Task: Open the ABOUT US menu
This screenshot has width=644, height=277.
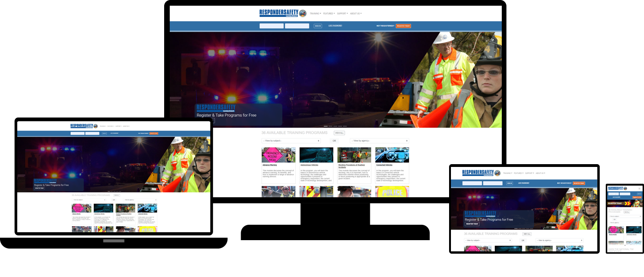Action: point(356,14)
